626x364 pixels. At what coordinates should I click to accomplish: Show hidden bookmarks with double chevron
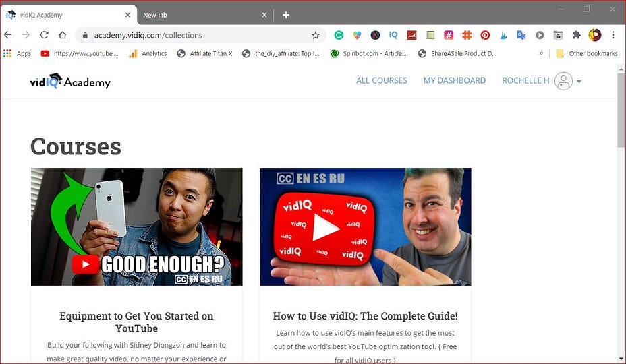pyautogui.click(x=541, y=53)
